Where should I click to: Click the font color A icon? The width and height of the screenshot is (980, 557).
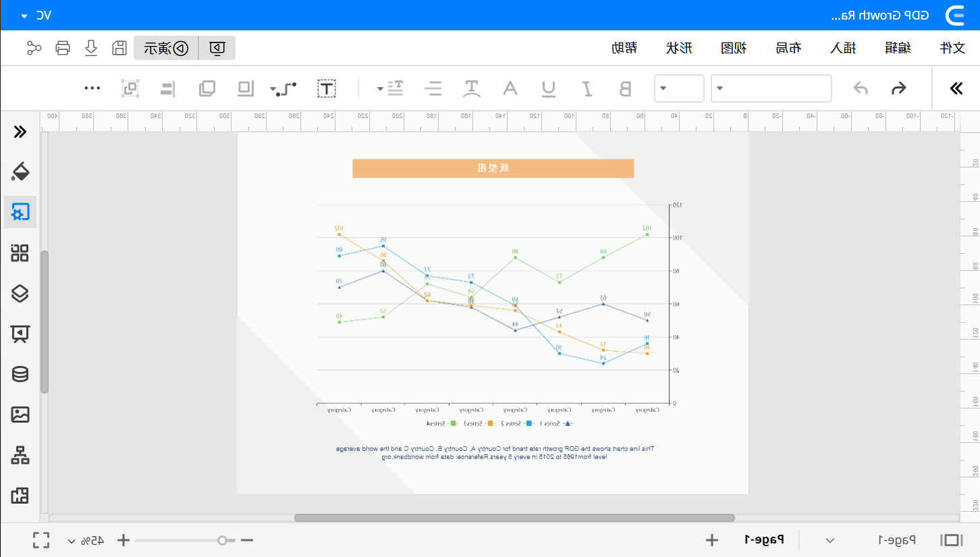click(511, 88)
